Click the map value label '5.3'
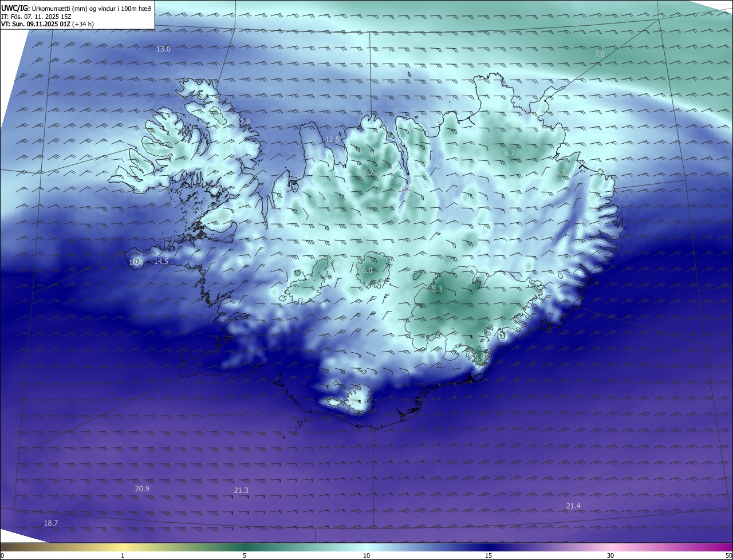This screenshot has width=733, height=560. [x=437, y=290]
